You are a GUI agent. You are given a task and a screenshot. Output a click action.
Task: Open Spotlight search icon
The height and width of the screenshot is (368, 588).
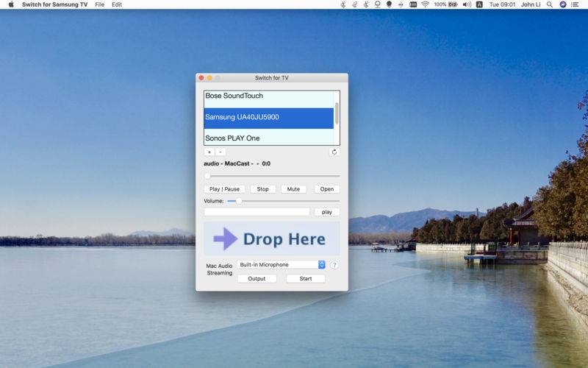click(x=550, y=4)
